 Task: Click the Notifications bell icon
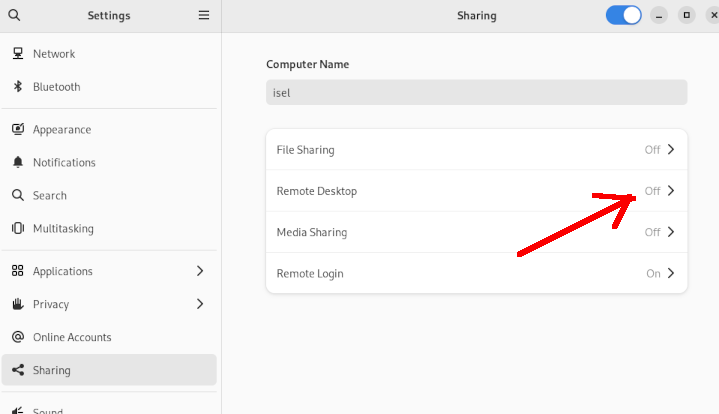click(17, 162)
